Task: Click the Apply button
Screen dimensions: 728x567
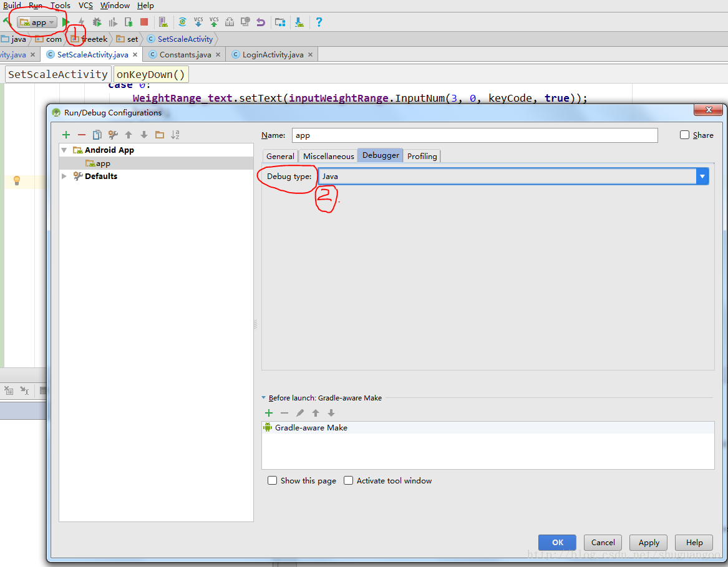Action: 648,542
